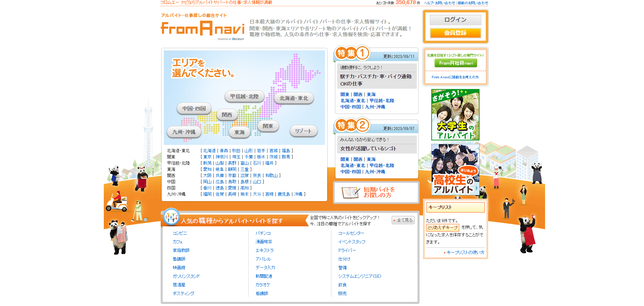Open 掲載のお問い合わせ link at top
644x306 pixels.
click(473, 3)
